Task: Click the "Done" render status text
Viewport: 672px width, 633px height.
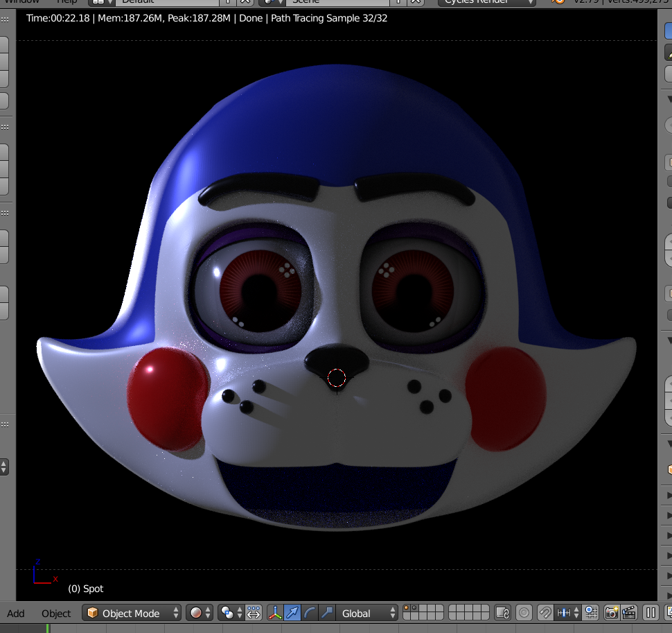Action: (251, 18)
